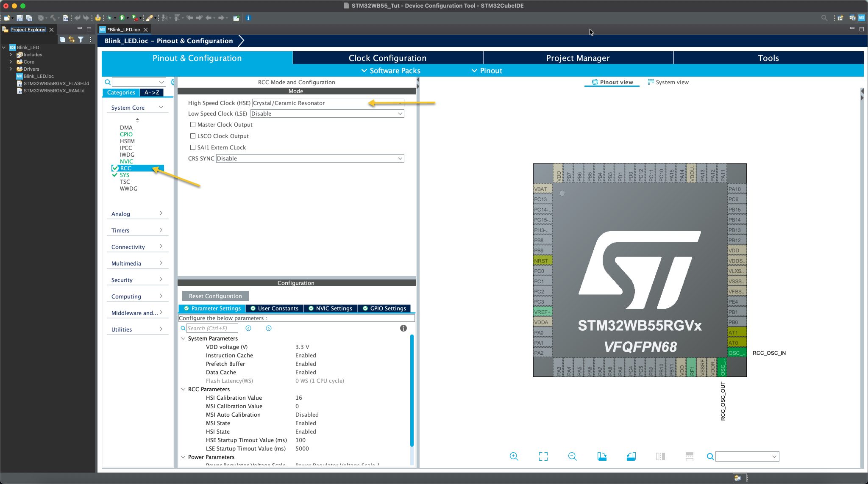Switch to System view of the chip
The height and width of the screenshot is (484, 868).
[x=672, y=82]
